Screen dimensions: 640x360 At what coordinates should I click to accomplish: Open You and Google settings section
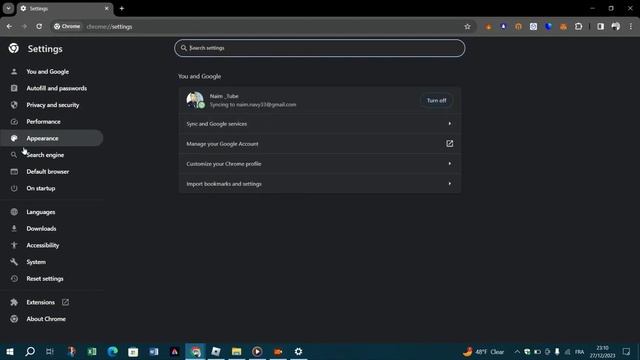click(47, 71)
